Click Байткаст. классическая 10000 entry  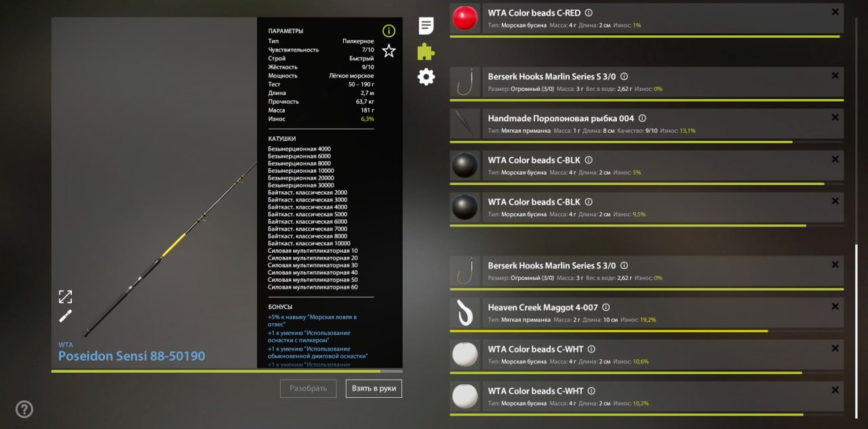pyautogui.click(x=309, y=243)
